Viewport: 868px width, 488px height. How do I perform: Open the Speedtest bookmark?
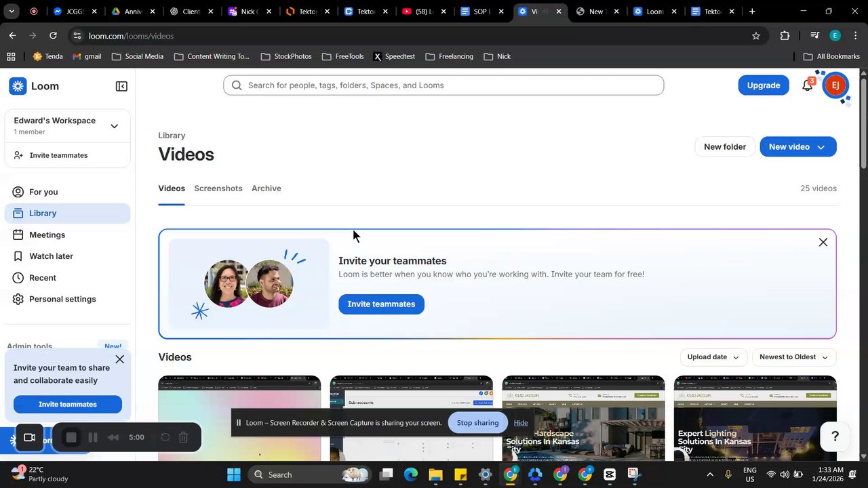tap(394, 56)
